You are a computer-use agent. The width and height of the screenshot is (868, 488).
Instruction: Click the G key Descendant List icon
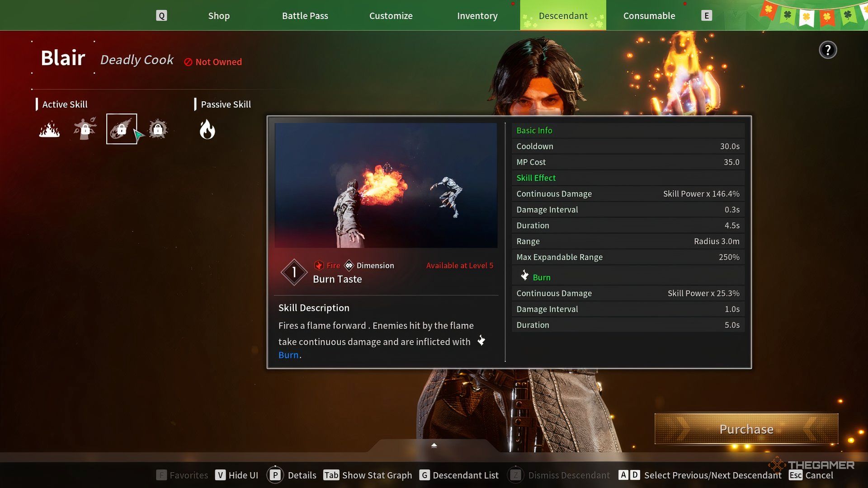click(x=425, y=475)
